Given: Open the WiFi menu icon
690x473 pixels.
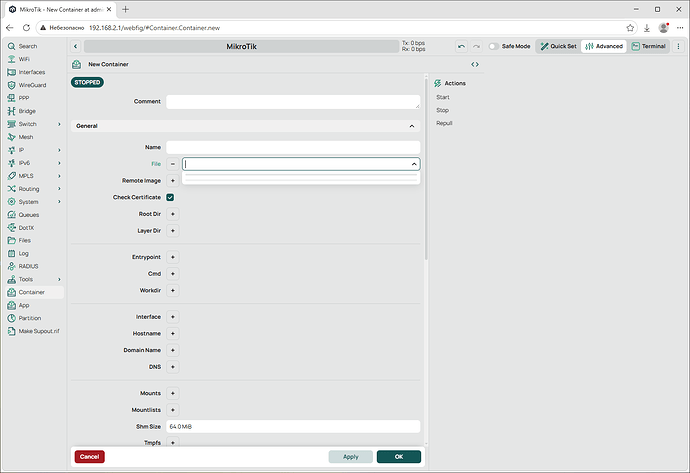Looking at the screenshot, I should 11,59.
